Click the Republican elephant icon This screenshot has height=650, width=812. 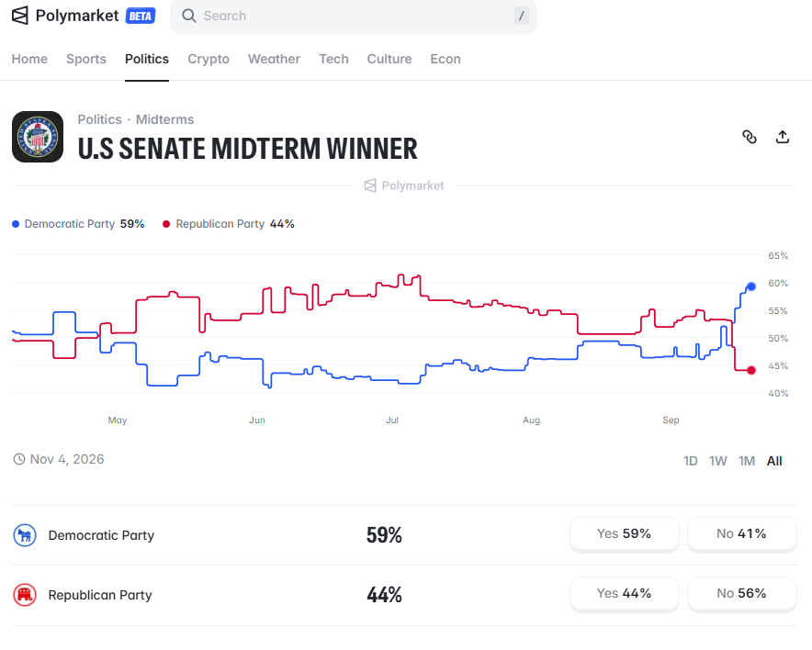25,595
